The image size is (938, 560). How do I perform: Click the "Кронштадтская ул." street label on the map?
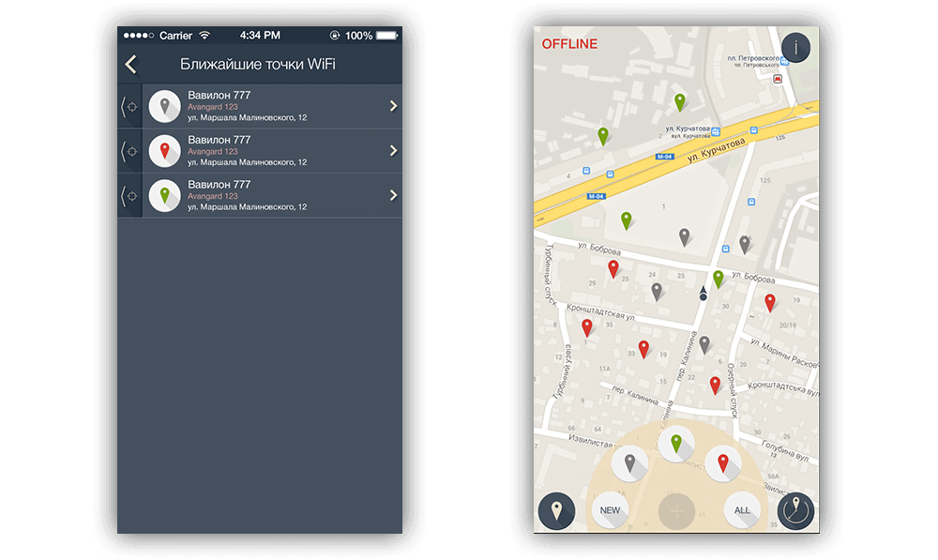601,312
